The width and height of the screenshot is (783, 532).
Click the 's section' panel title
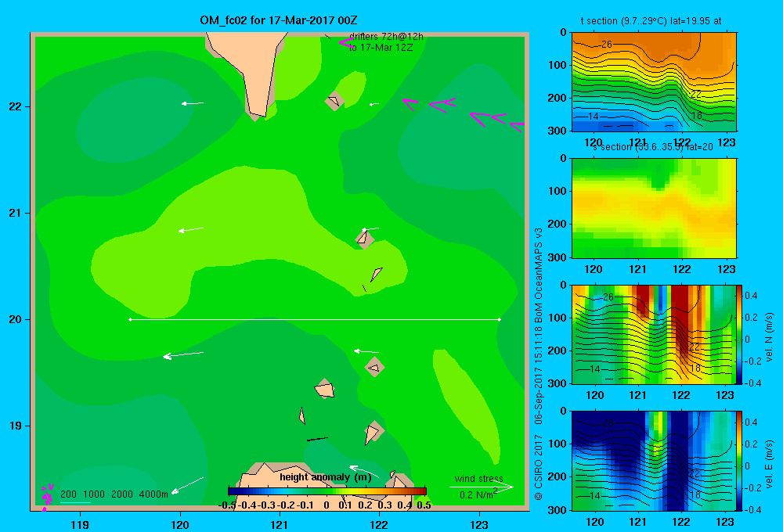pyautogui.click(x=652, y=147)
